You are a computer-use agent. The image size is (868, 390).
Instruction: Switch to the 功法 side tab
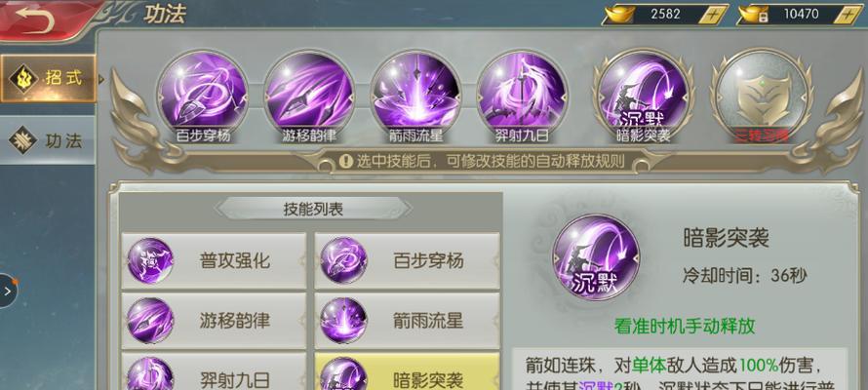(48, 141)
